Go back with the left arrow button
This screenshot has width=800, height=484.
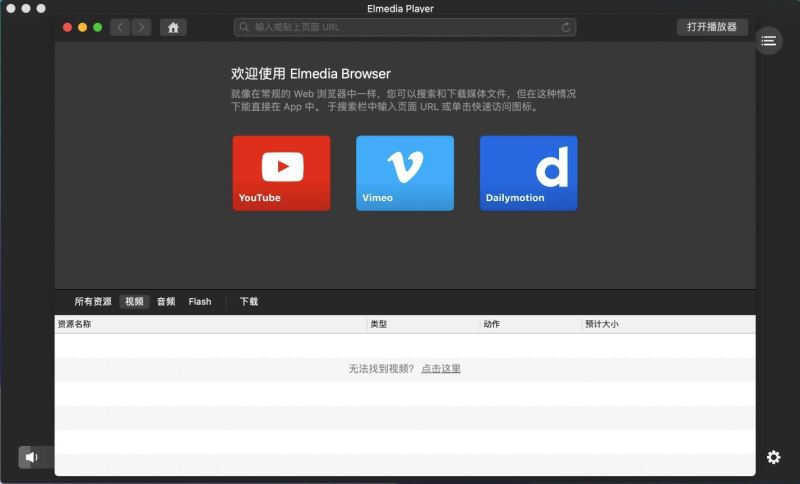coord(120,27)
